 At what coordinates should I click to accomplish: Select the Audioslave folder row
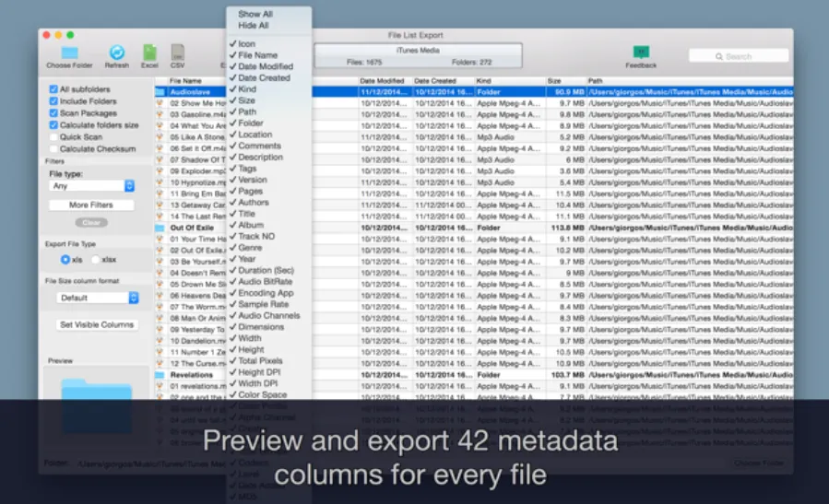[474, 92]
